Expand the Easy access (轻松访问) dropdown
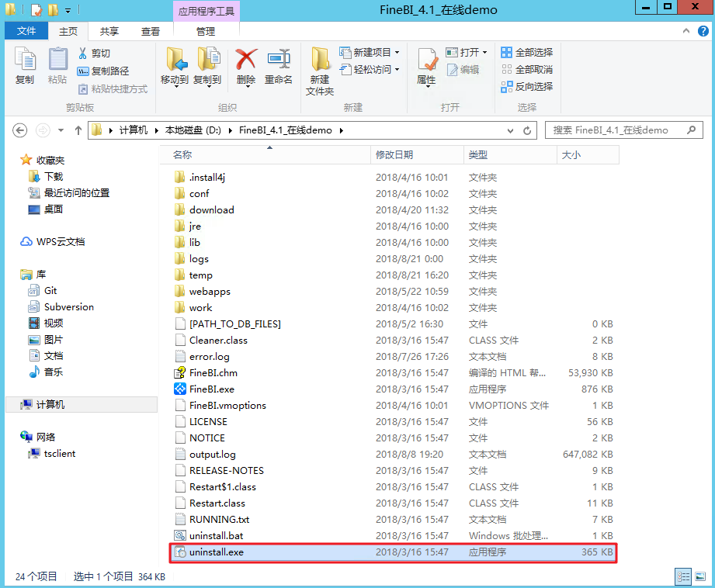The height and width of the screenshot is (588, 715). click(397, 69)
